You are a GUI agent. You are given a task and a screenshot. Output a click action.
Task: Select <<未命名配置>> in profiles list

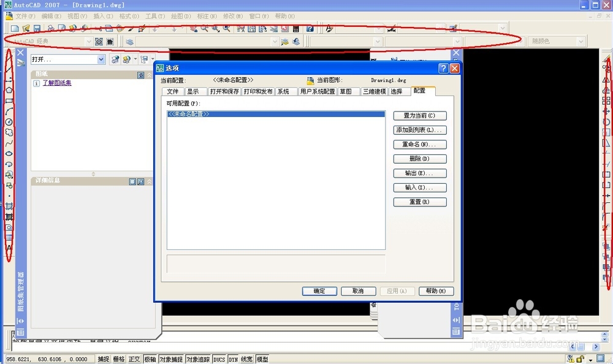click(276, 114)
